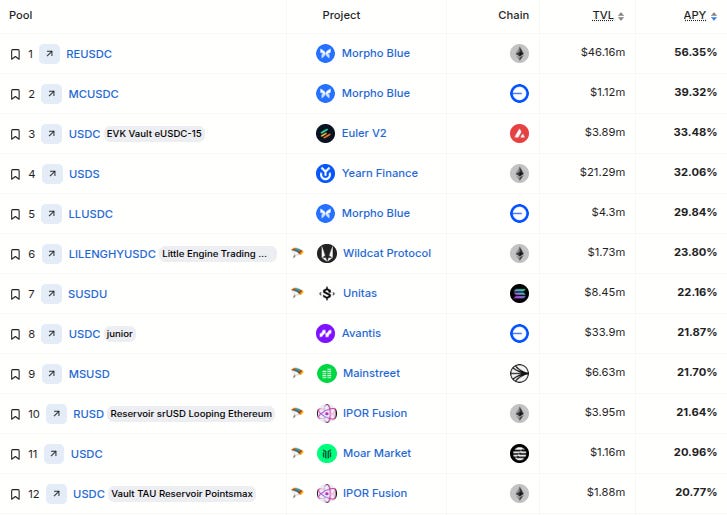
Task: Open the Moar Market project link
Action: (377, 453)
